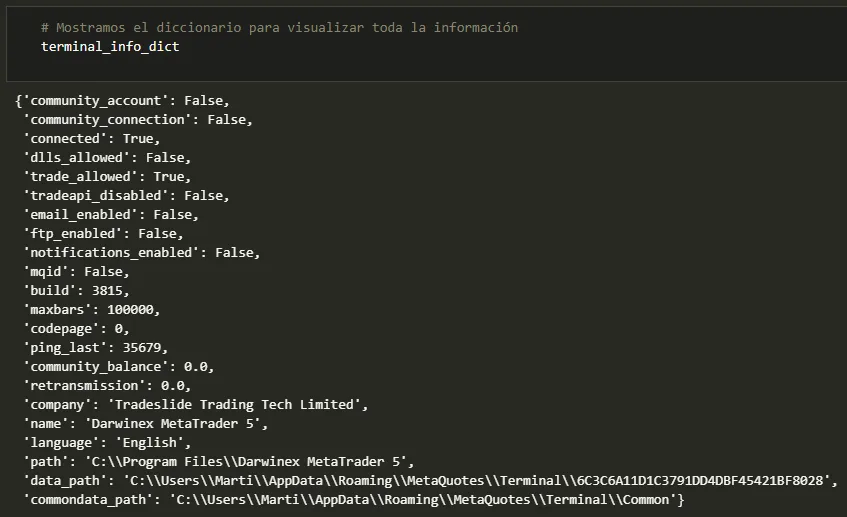Click the maxbars value 100000
This screenshot has width=847, height=517.
click(x=130, y=310)
